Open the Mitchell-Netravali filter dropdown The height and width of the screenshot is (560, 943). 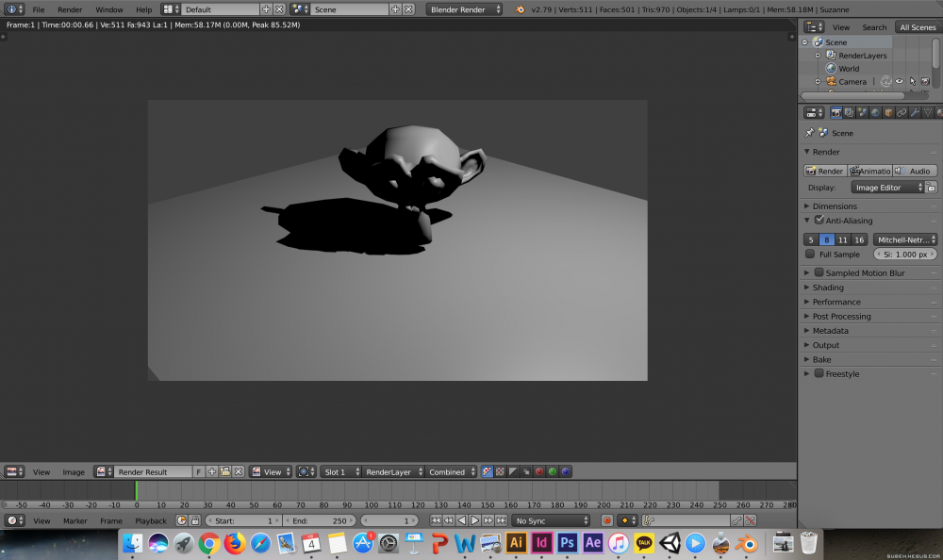905,239
